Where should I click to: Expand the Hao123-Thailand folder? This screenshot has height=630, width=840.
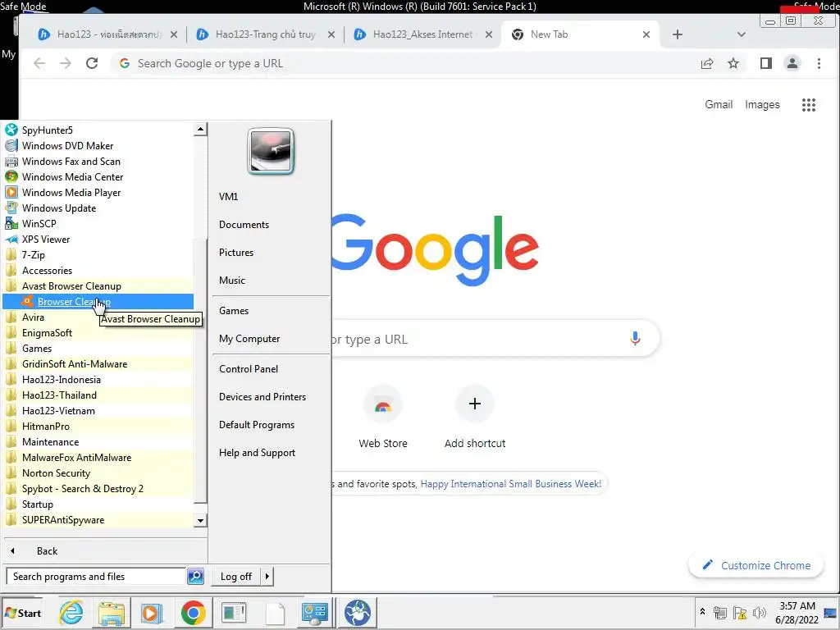click(59, 395)
